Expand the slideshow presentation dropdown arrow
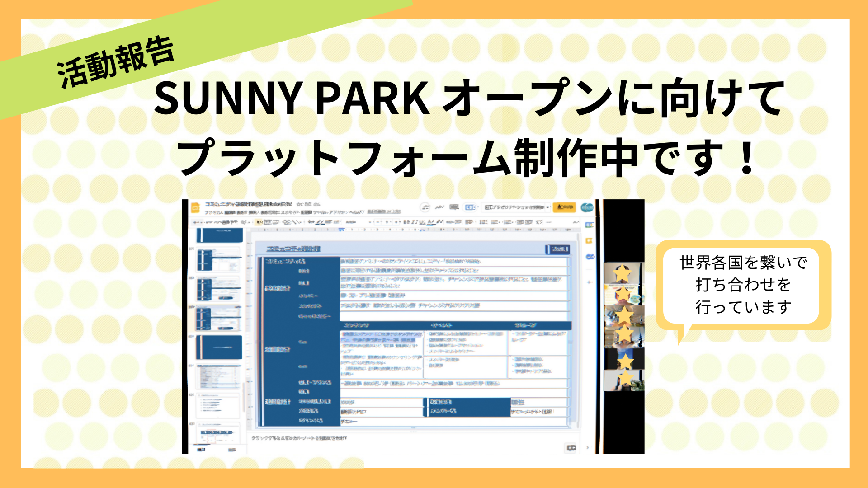Image resolution: width=868 pixels, height=488 pixels. click(547, 207)
